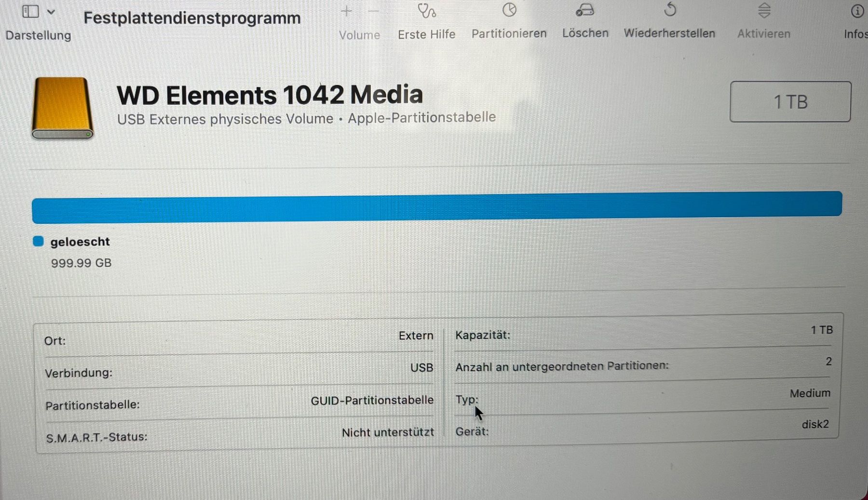
Task: Click the Anzahl an untergeordneten Partitionen label
Action: [x=562, y=366]
